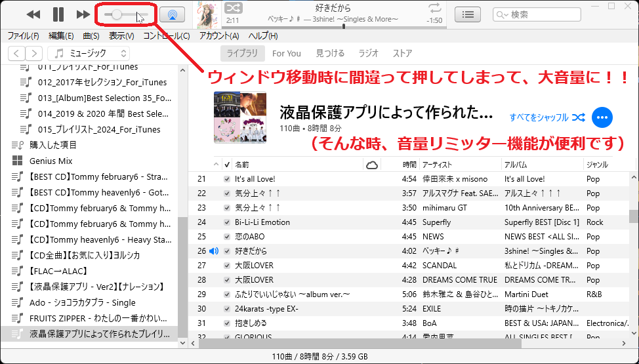Toggle checkbox for 恋のABO

227,237
